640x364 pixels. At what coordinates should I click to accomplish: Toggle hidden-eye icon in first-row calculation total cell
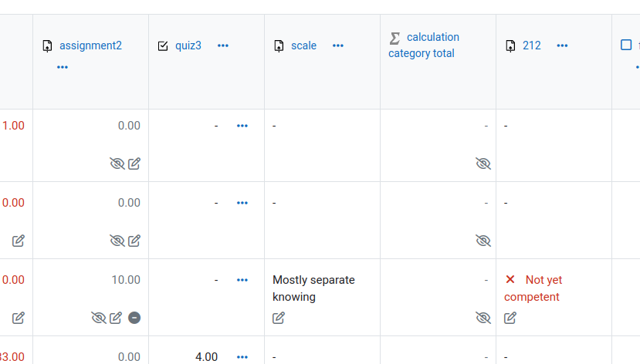(x=483, y=163)
